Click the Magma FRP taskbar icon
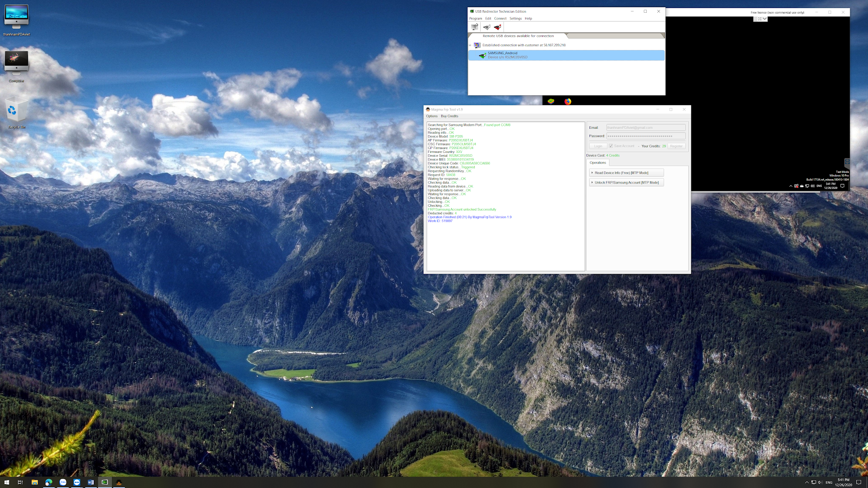Screen dimensions: 868x488 click(x=119, y=482)
